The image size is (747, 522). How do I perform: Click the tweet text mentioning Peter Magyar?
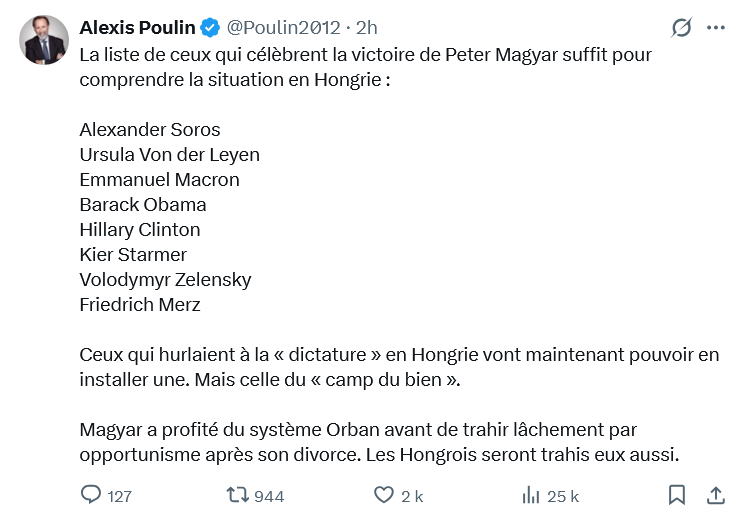click(x=365, y=67)
